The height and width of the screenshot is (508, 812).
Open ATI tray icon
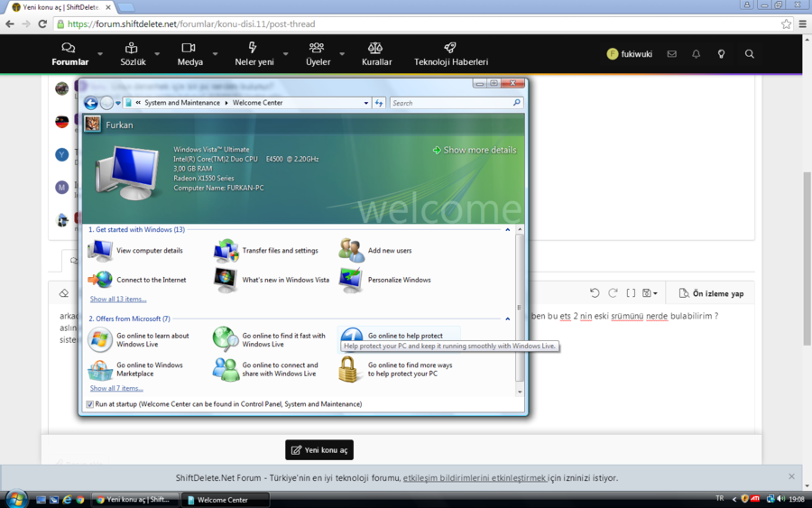(755, 499)
